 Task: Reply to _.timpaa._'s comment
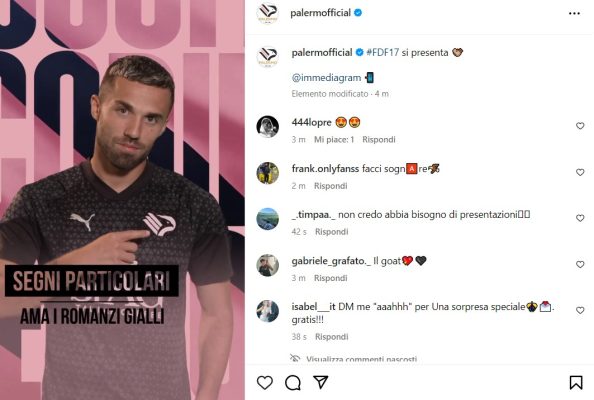(x=331, y=232)
